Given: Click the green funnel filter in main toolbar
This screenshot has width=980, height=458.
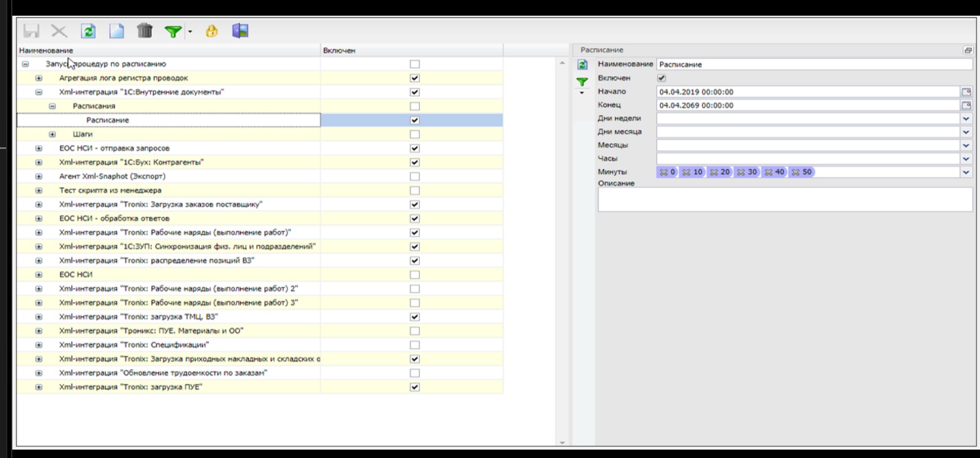Looking at the screenshot, I should point(173,31).
